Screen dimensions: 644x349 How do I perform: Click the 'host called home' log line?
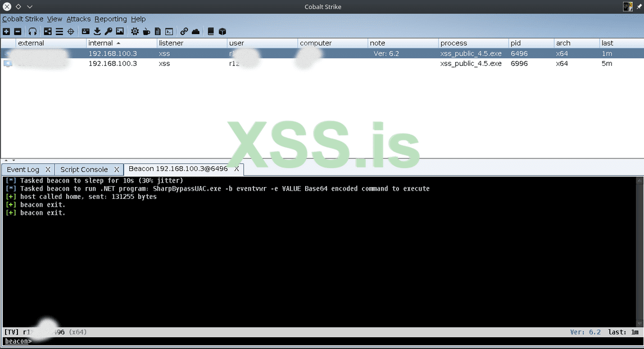click(x=81, y=197)
